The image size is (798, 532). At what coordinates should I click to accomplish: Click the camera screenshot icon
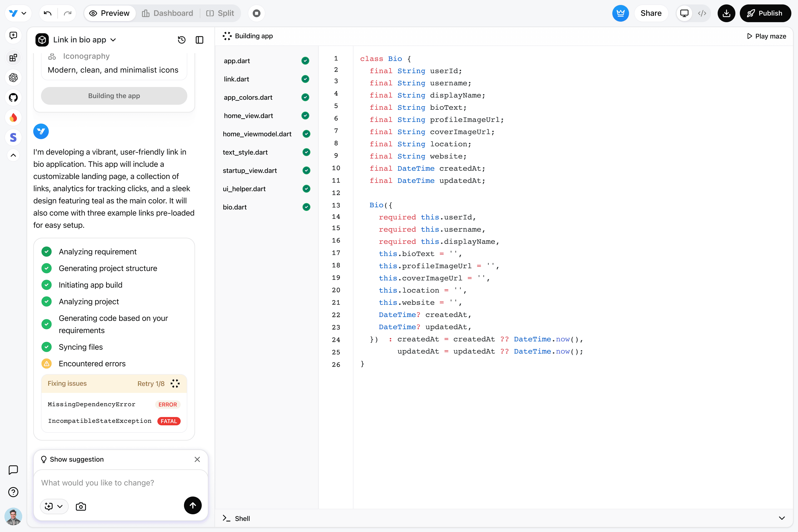click(81, 506)
